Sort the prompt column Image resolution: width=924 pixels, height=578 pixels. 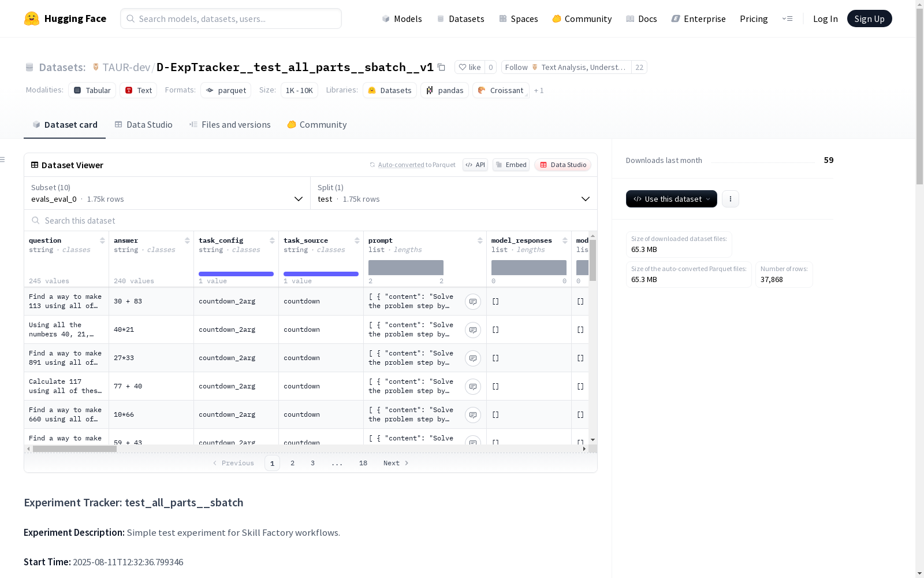pyautogui.click(x=480, y=240)
